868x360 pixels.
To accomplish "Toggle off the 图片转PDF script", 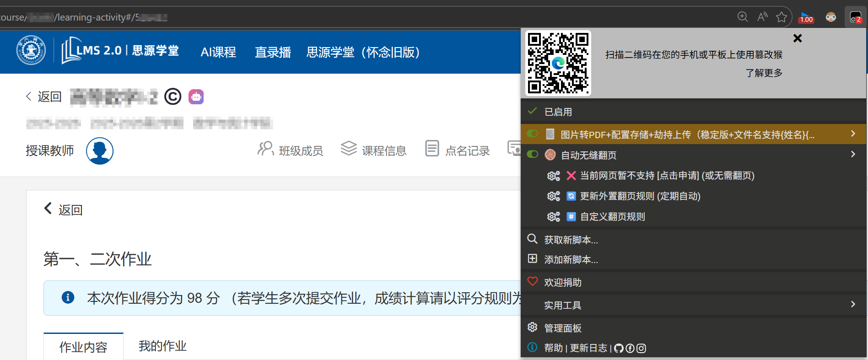I will coord(532,134).
